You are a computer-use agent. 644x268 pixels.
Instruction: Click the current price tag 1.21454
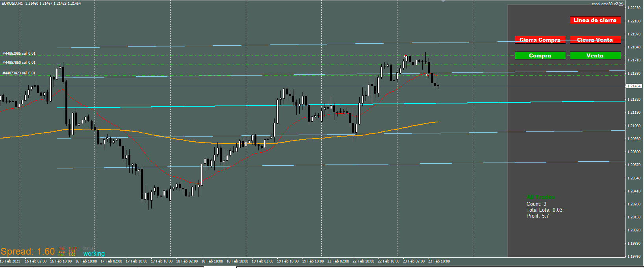pyautogui.click(x=634, y=86)
